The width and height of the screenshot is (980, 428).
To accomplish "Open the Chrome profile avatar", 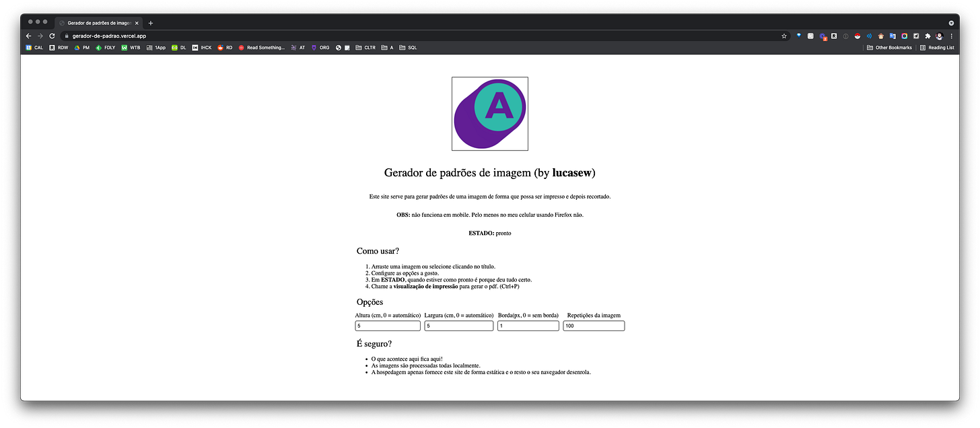I will [x=939, y=36].
